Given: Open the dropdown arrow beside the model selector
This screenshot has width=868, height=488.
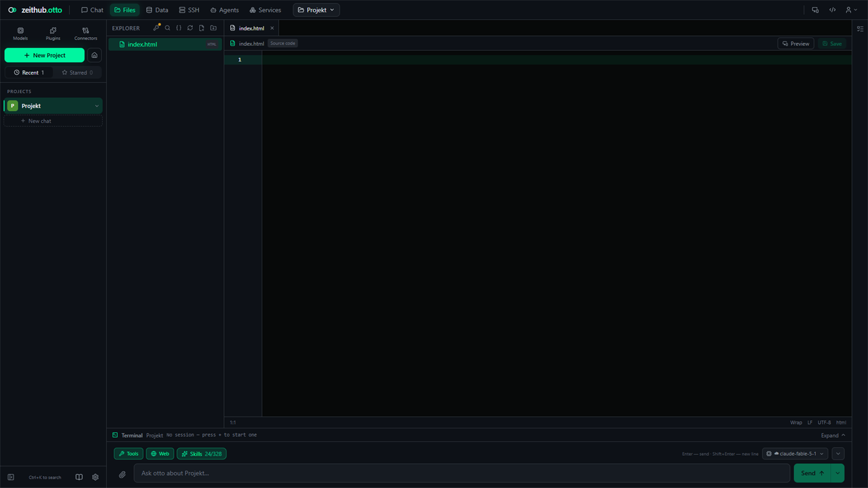Looking at the screenshot, I should (838, 454).
